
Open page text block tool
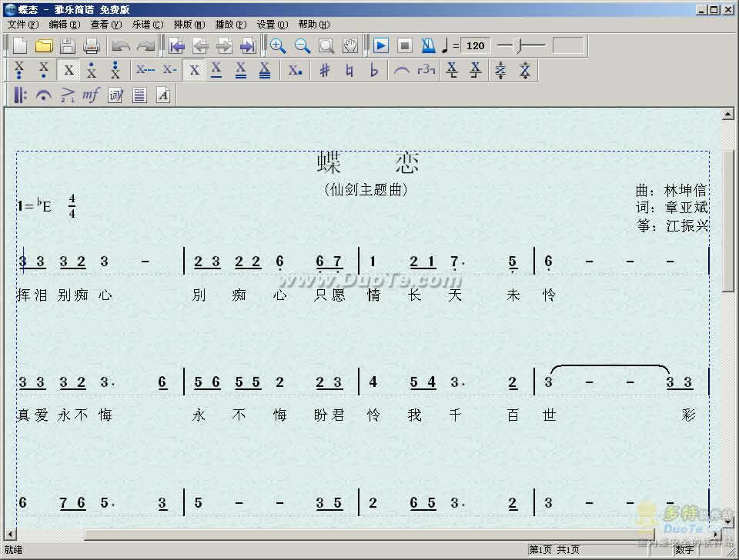139,95
